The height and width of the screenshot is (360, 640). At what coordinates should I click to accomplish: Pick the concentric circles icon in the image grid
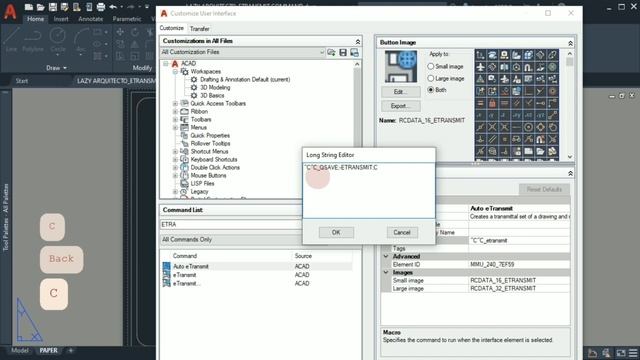pyautogui.click(x=528, y=127)
